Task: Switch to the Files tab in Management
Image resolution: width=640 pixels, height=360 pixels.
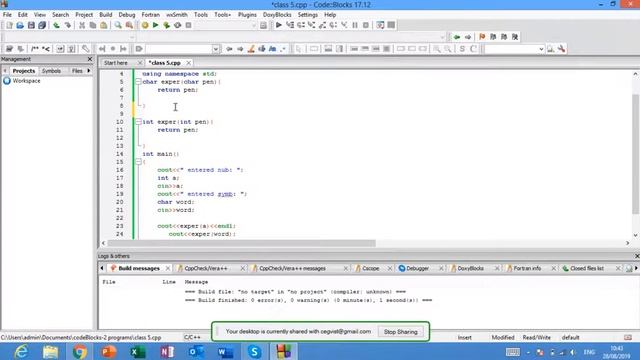Action: [77, 71]
